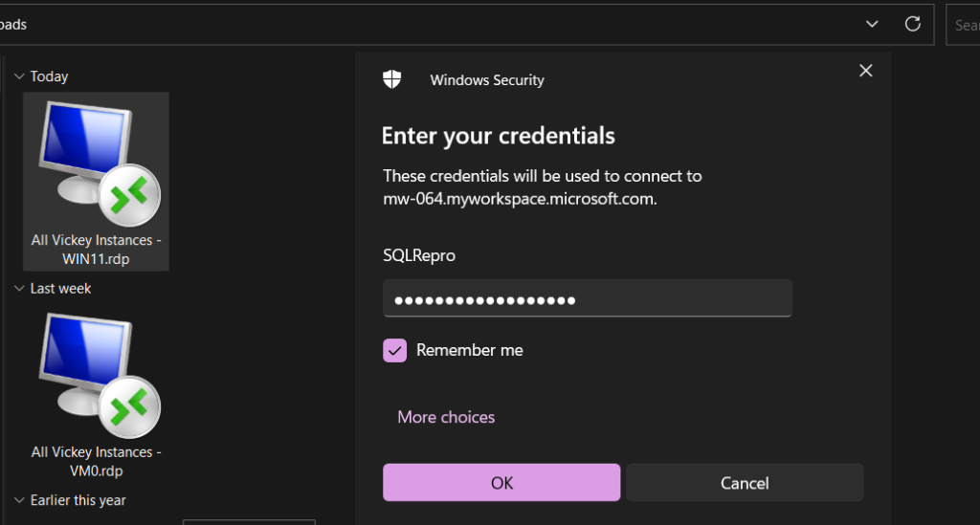Collapse the Earlier this year file group
The image size is (980, 525).
point(19,500)
